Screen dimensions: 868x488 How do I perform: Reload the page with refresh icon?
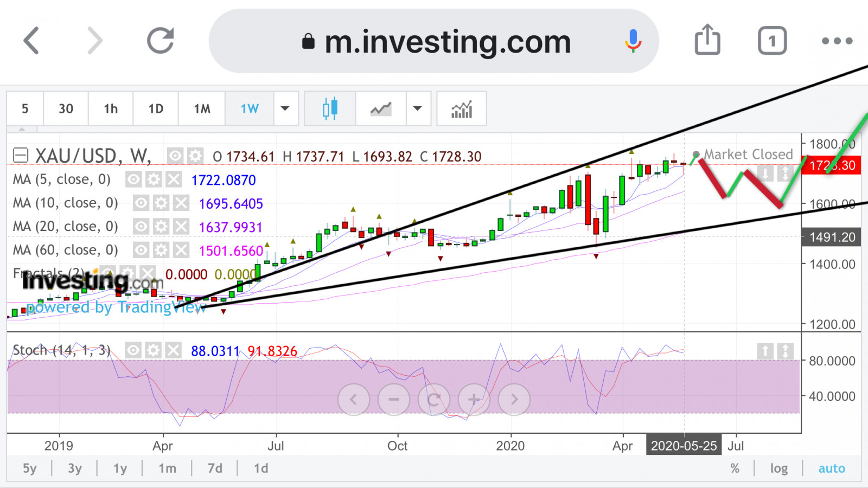pyautogui.click(x=161, y=41)
